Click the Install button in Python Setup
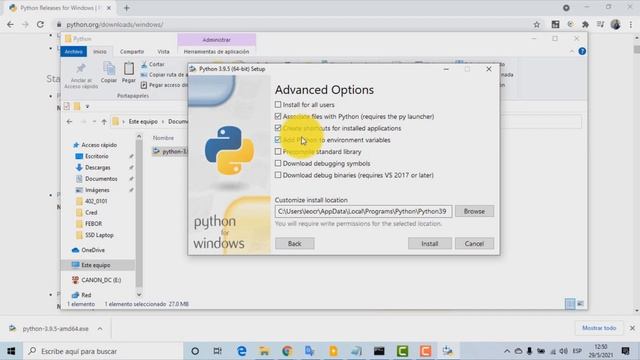This screenshot has width=640, height=360. pyautogui.click(x=430, y=244)
